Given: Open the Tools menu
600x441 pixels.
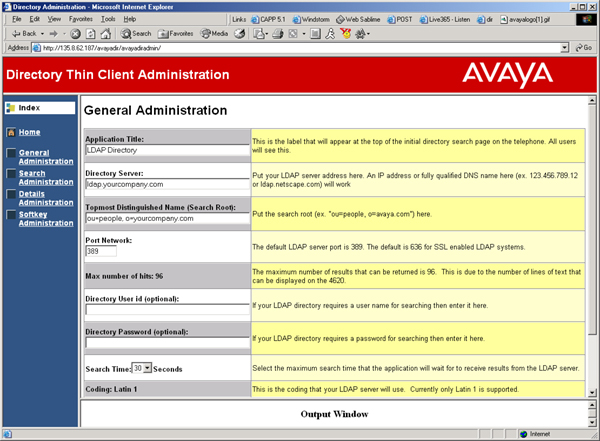Looking at the screenshot, I should 108,19.
